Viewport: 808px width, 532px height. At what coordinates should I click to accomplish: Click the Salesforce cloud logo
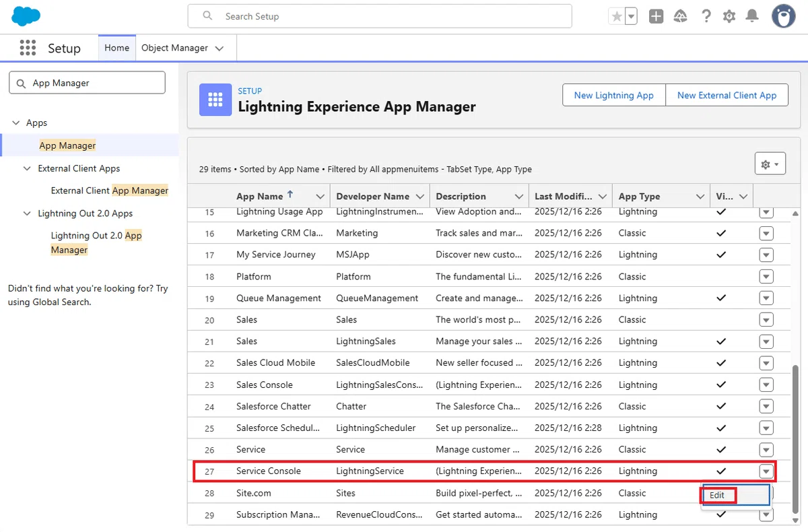(26, 15)
